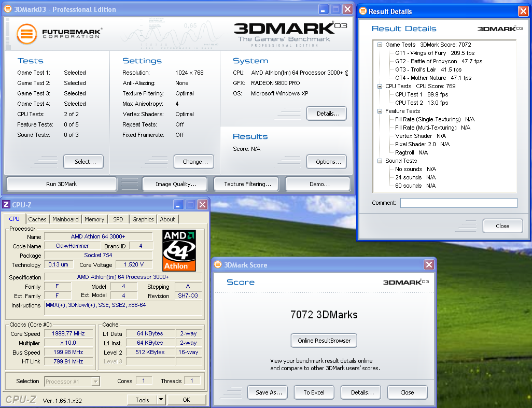Select GT3 - Troll's Lair row

(428, 69)
